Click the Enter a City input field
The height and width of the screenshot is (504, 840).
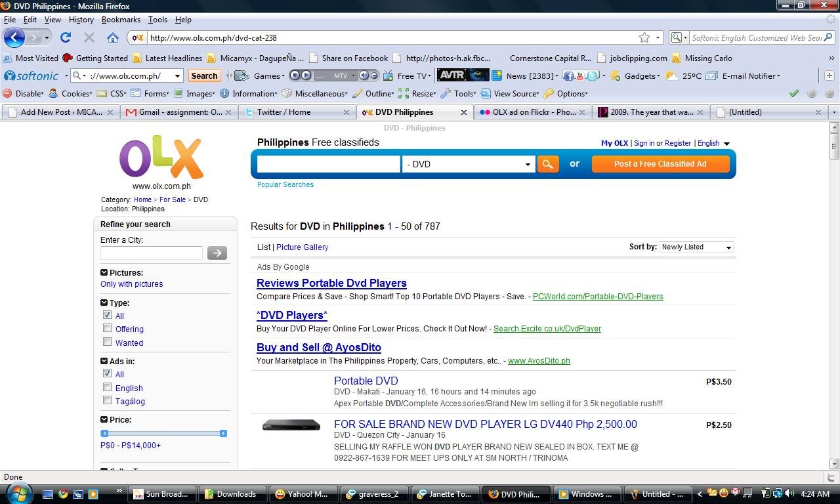click(x=152, y=253)
